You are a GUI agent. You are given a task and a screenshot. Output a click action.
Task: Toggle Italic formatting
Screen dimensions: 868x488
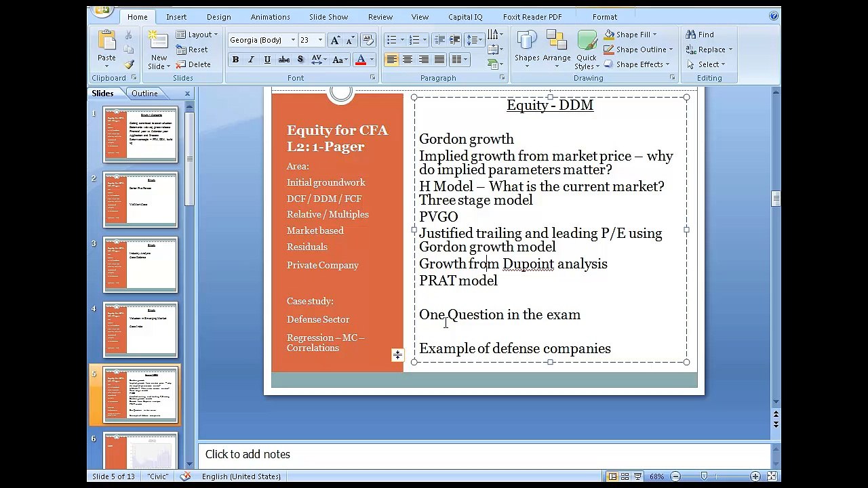click(251, 60)
